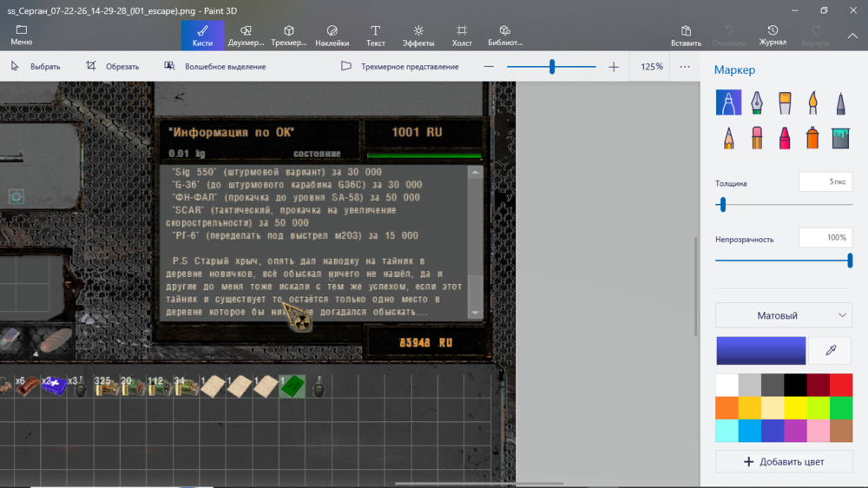This screenshot has height=488, width=868.
Task: Select the Watercolor brush tool
Action: 812,103
